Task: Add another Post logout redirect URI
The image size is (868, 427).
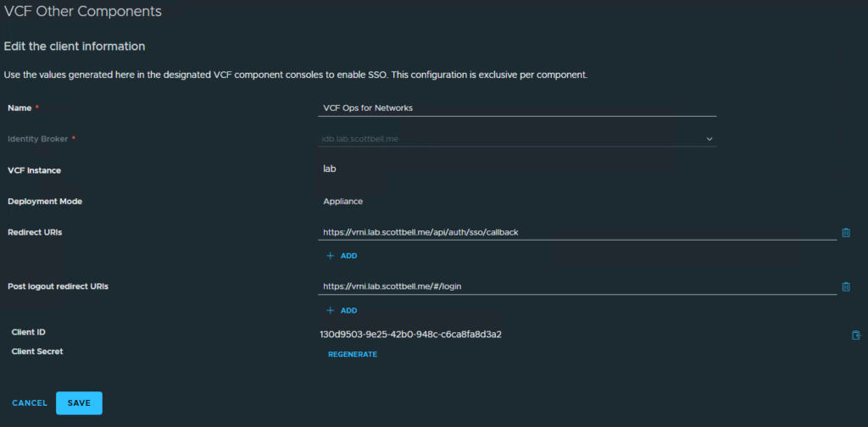Action: point(342,310)
